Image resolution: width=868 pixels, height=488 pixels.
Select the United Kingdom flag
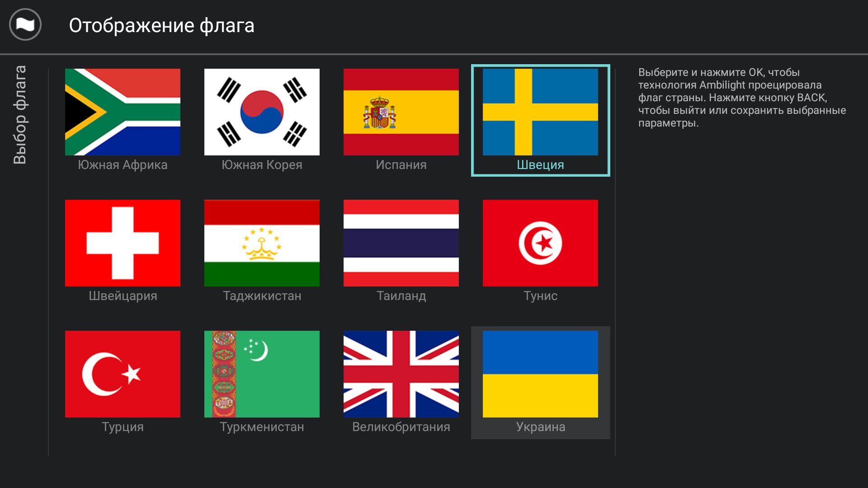pyautogui.click(x=401, y=374)
